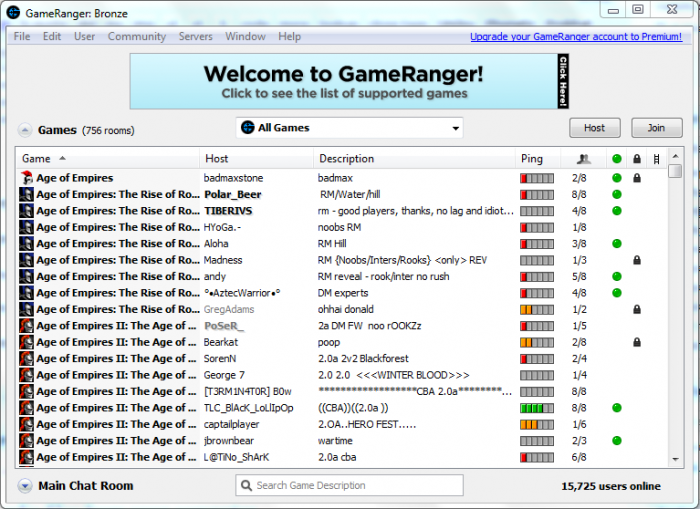The height and width of the screenshot is (509, 700).
Task: Open the Servers menu
Action: (x=196, y=36)
